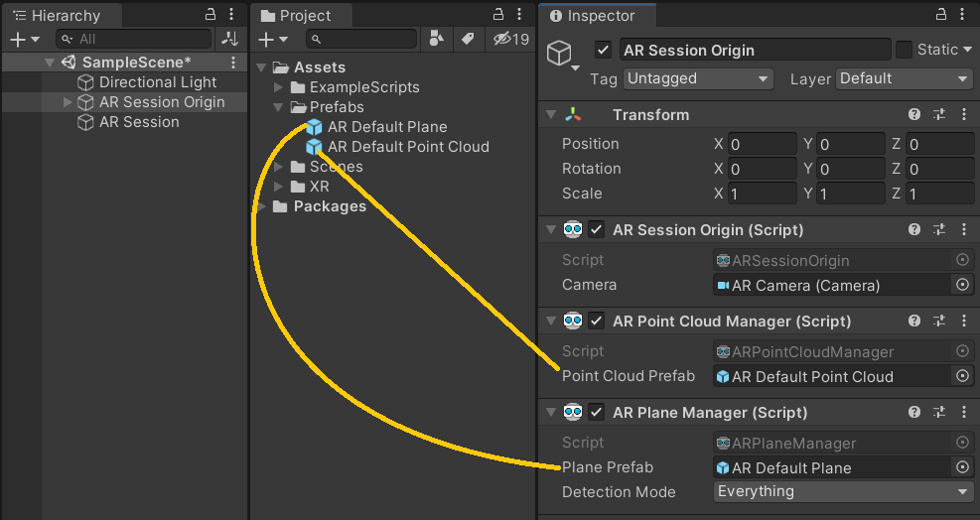
Task: Switch to the Inspector tab
Action: tap(597, 16)
